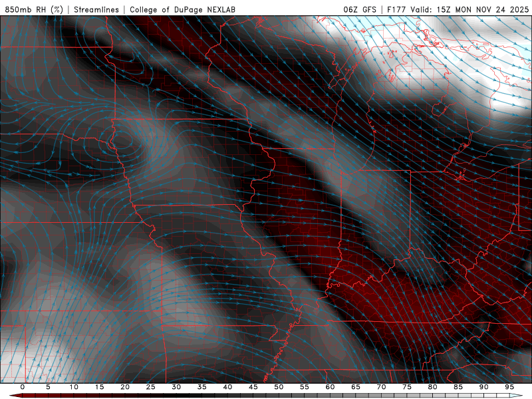Click the '60' label on the color scale
The width and height of the screenshot is (532, 399).
click(x=330, y=387)
